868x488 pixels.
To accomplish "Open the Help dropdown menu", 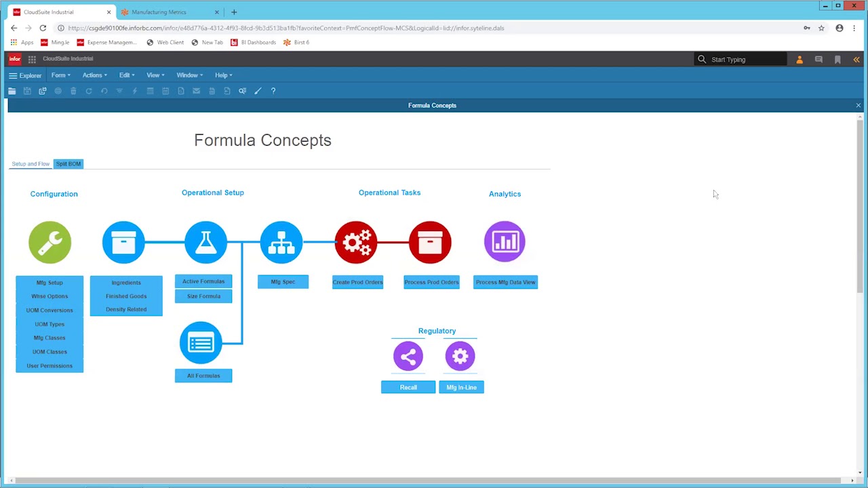I will point(224,75).
